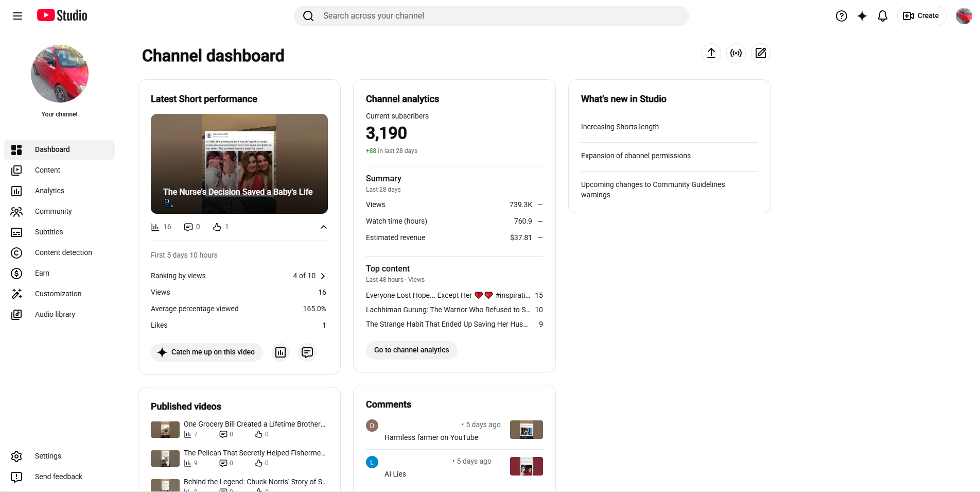Open Community in the sidebar
Screen dimensions: 980x492
[x=60, y=211]
